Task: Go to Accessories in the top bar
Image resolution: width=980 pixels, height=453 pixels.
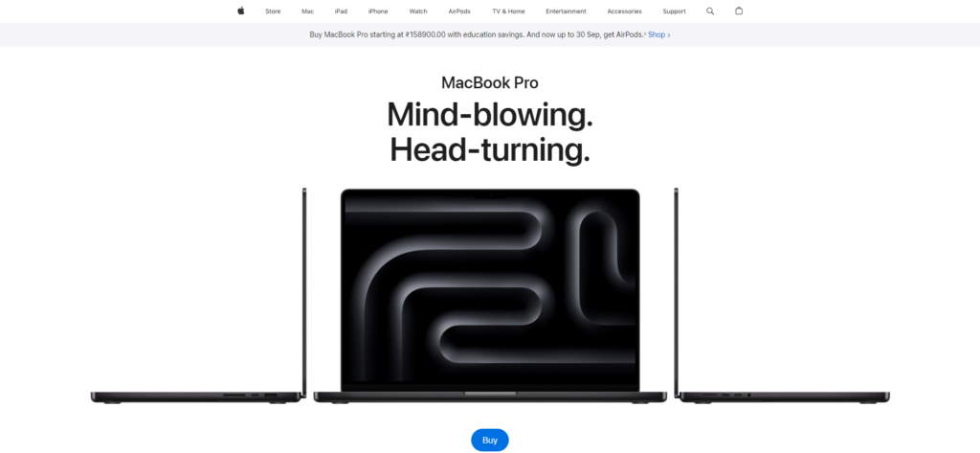Action: (x=624, y=11)
